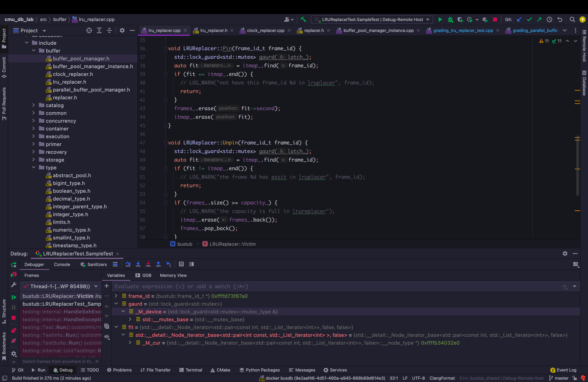Click the Run to Cursor icon
588x382 pixels.
[169, 264]
